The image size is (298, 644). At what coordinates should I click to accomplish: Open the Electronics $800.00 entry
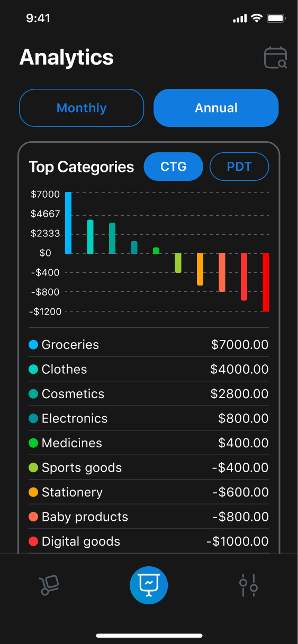(149, 418)
